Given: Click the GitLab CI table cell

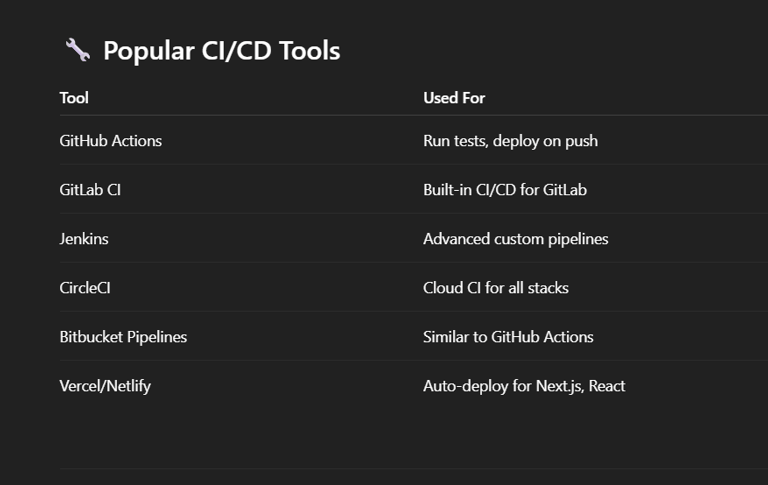Looking at the screenshot, I should point(90,190).
